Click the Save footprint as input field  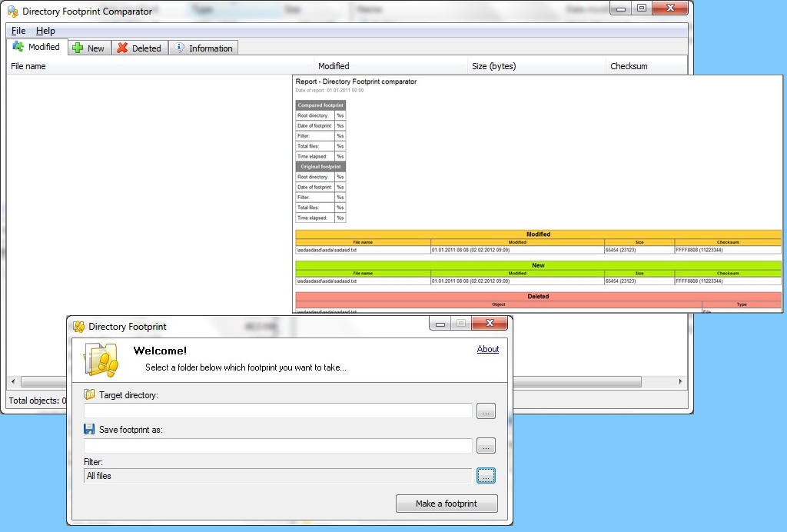click(278, 446)
